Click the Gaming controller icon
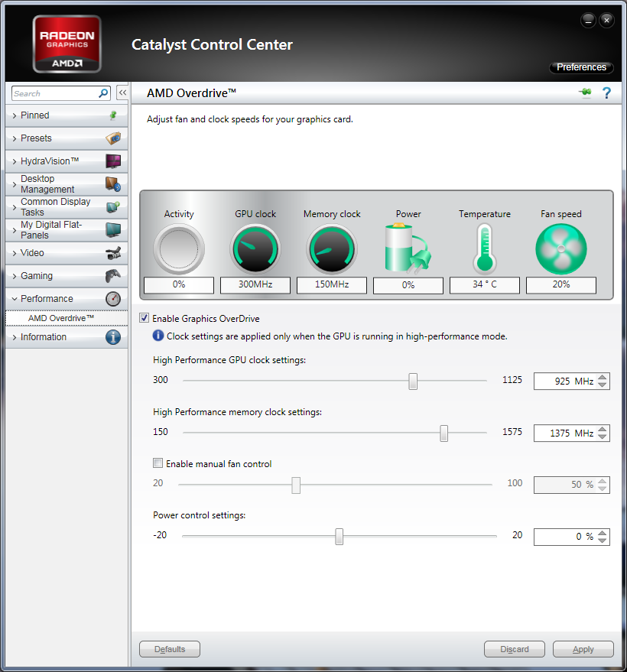Screen dimensions: 627x672 (113, 275)
